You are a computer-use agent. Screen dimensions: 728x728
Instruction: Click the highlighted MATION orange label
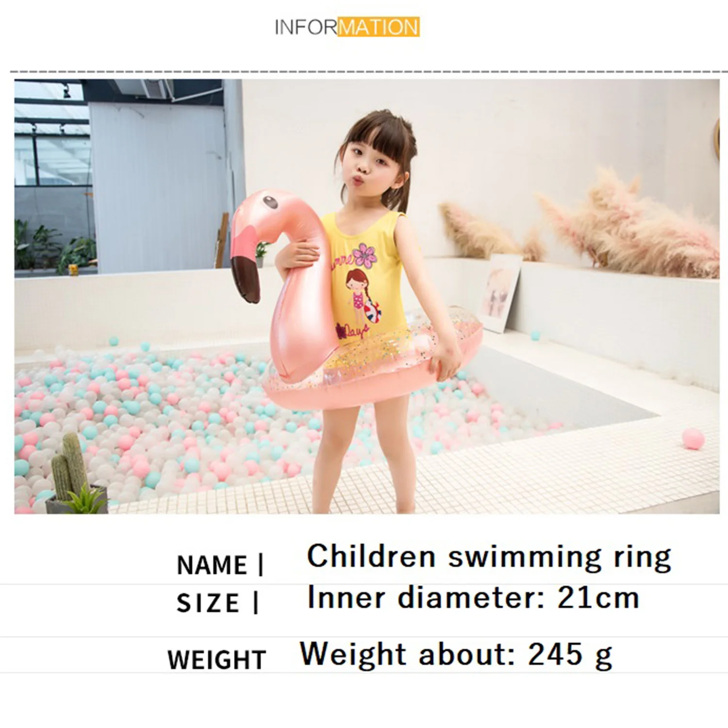[379, 27]
